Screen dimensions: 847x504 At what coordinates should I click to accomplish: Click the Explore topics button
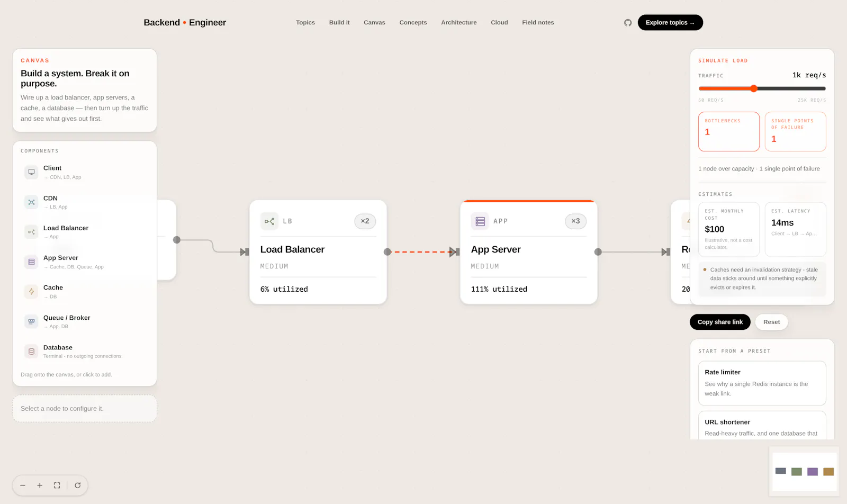coord(670,23)
